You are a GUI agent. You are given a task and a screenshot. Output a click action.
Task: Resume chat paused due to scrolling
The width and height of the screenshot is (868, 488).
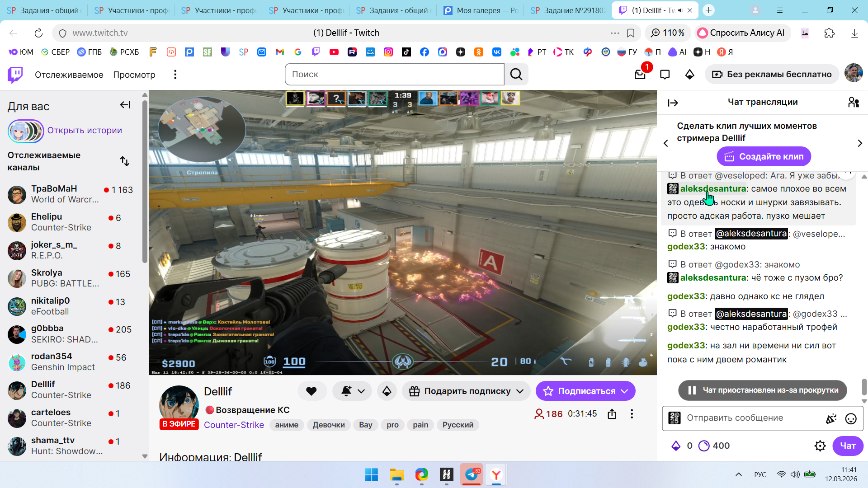tap(762, 390)
